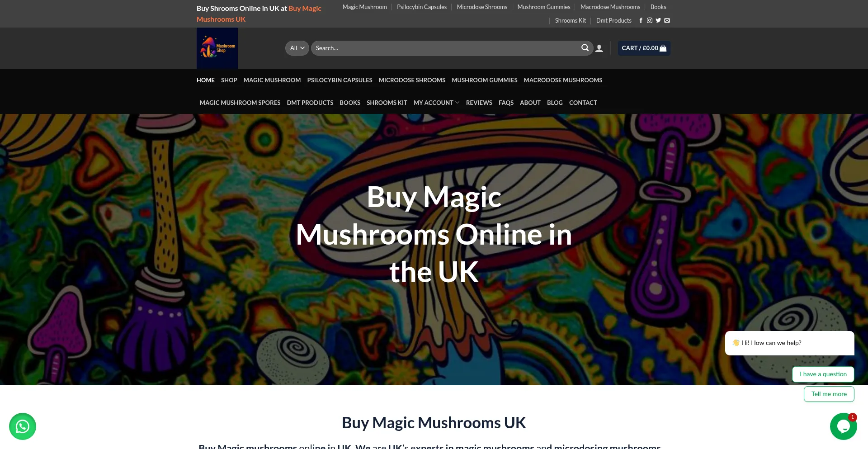Click the 'Buy Magic Mushrooms UK' heading
Viewport: 868px width, 449px height.
[434, 423]
